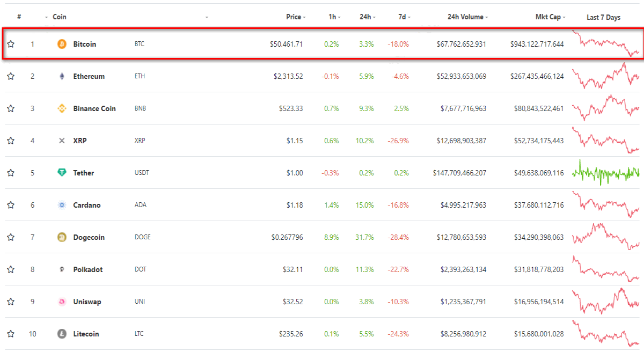The image size is (644, 352).
Task: Add Dogecoin to favorites via star
Action: [x=11, y=237]
